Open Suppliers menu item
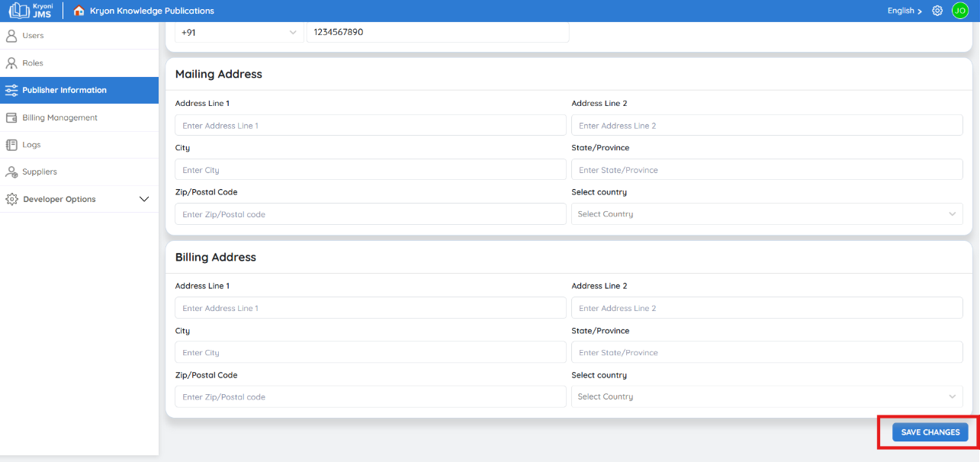This screenshot has width=980, height=462. tap(79, 172)
